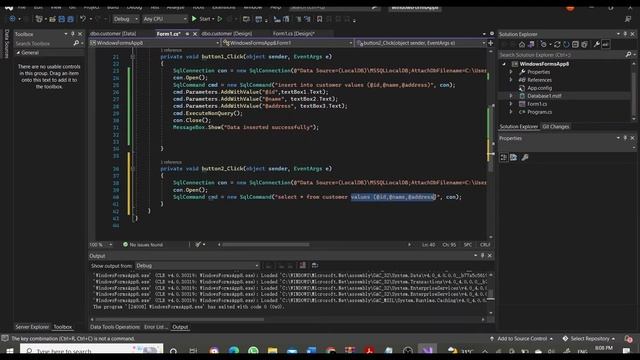The height and width of the screenshot is (360, 640).
Task: Switch to the Git Changes tab
Action: click(x=556, y=127)
